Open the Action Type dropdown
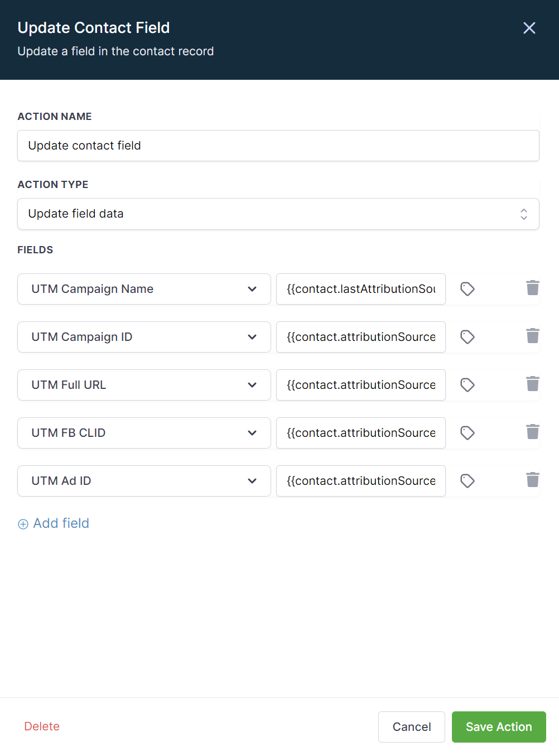Viewport: 559px width, 756px height. click(x=278, y=214)
